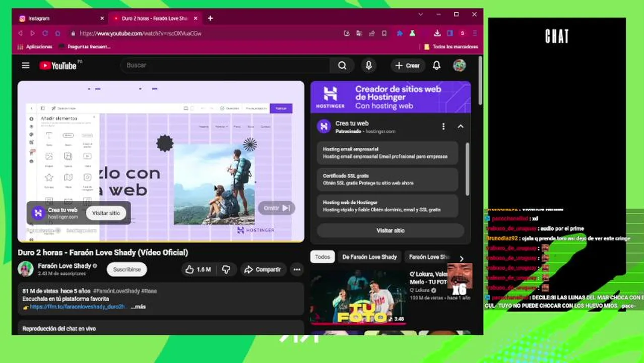
Task: Click Q' Lokura channel name
Action: [x=419, y=290]
